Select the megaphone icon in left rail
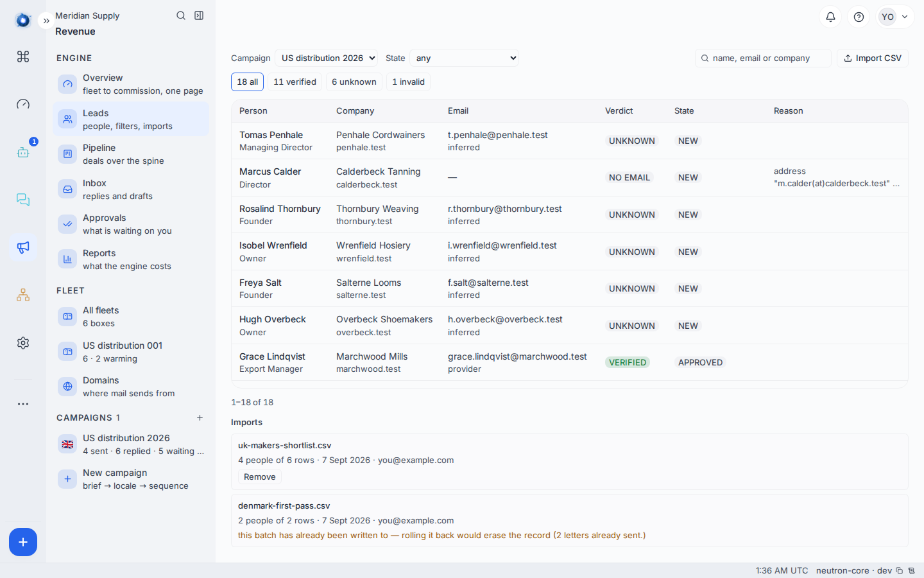The image size is (924, 578). click(x=23, y=247)
